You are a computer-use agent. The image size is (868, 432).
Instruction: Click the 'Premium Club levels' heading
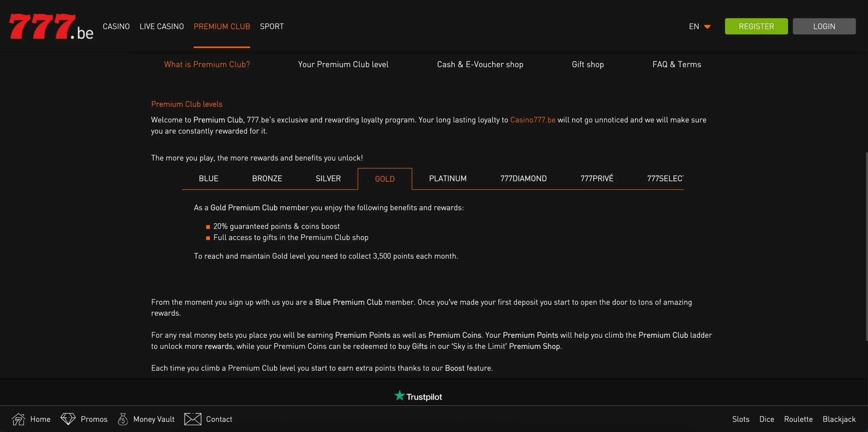coord(187,104)
